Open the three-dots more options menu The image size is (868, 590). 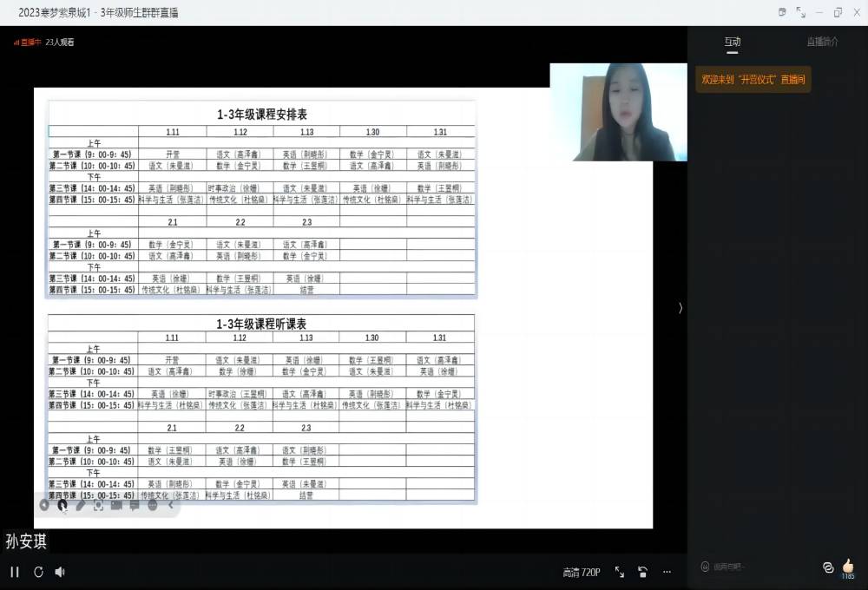click(667, 572)
